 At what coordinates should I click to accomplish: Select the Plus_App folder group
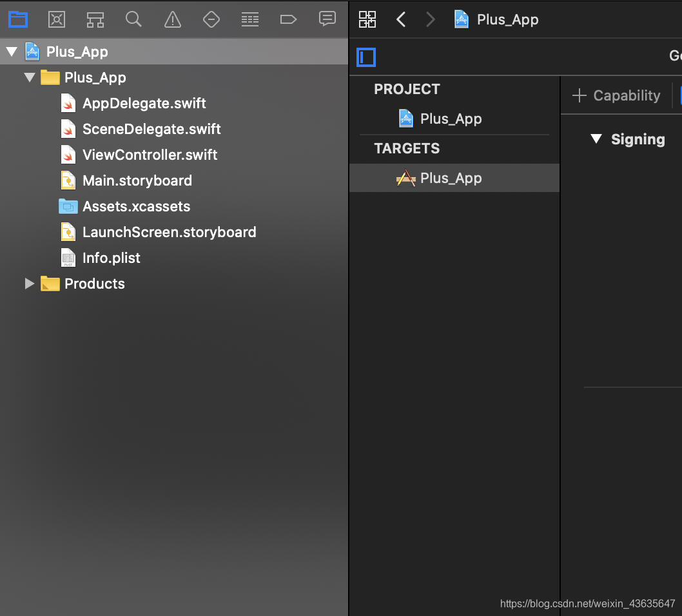click(x=95, y=78)
